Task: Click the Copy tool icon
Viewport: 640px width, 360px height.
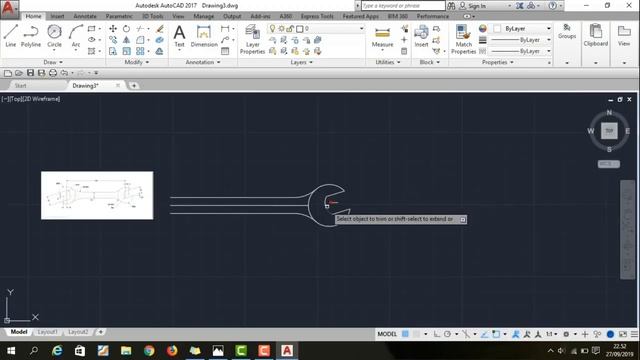Action: click(113, 40)
